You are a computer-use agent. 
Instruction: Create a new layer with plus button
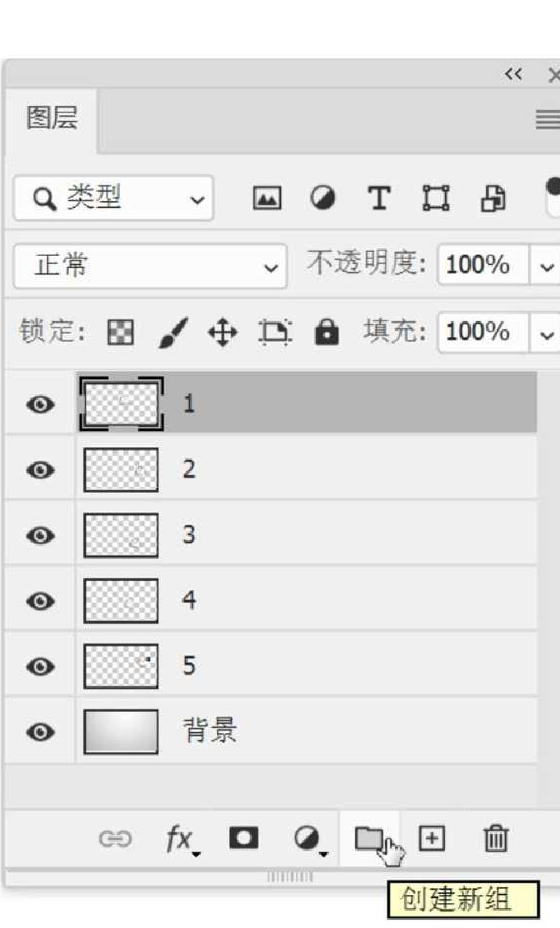431,838
